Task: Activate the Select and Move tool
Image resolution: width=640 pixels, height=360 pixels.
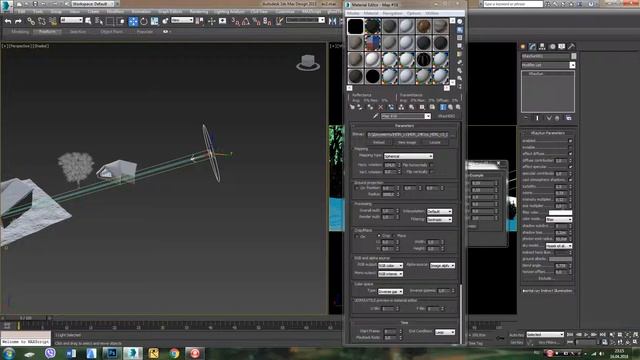Action: (133, 21)
